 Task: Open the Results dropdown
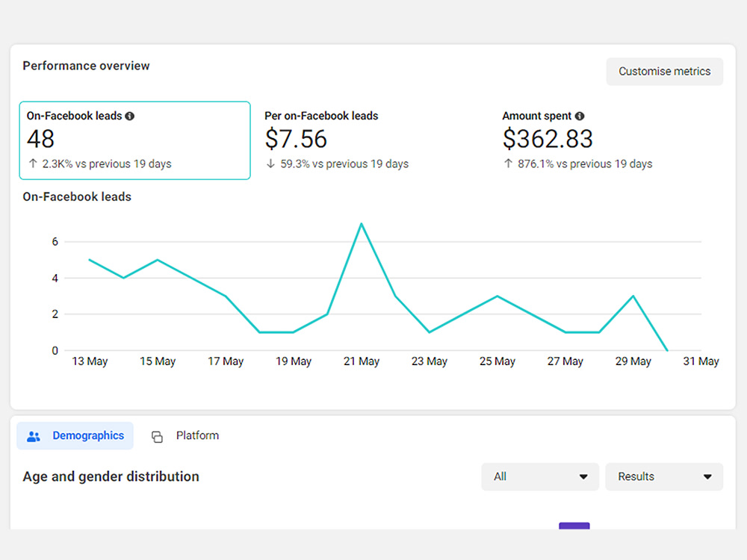664,476
